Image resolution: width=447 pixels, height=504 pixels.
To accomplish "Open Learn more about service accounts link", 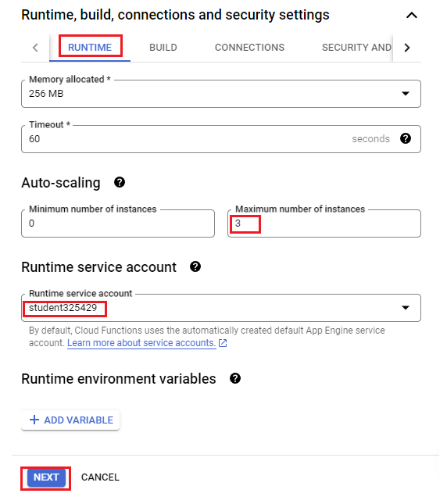I will tap(141, 343).
